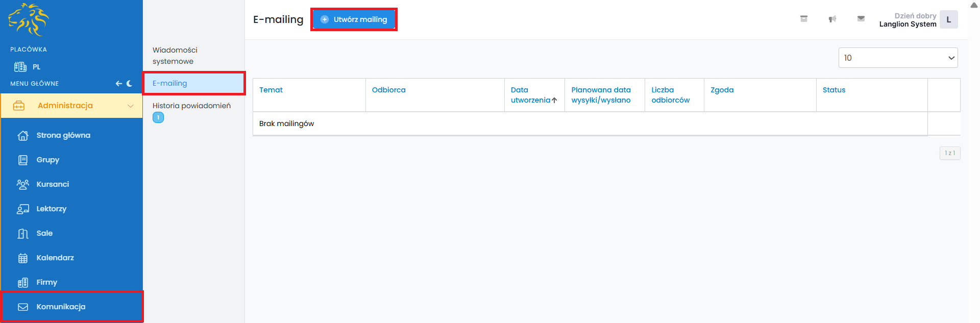Select Kalendarz in the sidebar

55,258
